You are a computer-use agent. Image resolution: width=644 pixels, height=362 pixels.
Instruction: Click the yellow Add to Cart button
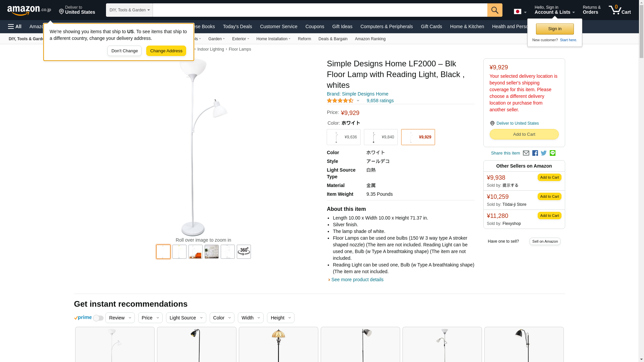point(524,134)
